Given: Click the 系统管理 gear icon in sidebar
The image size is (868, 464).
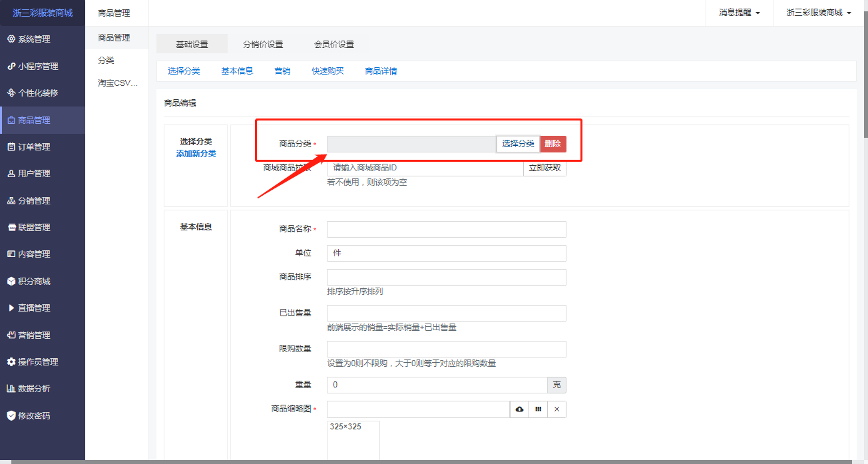Looking at the screenshot, I should pos(11,39).
